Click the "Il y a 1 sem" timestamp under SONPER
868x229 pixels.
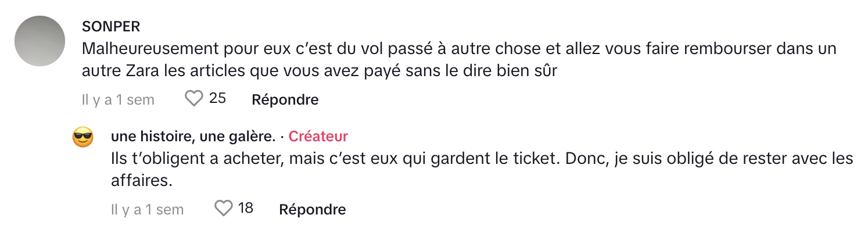pos(118,100)
